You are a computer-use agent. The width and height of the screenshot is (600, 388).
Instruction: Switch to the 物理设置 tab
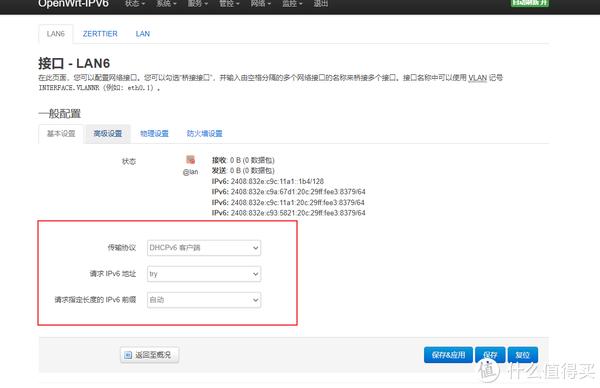click(154, 134)
